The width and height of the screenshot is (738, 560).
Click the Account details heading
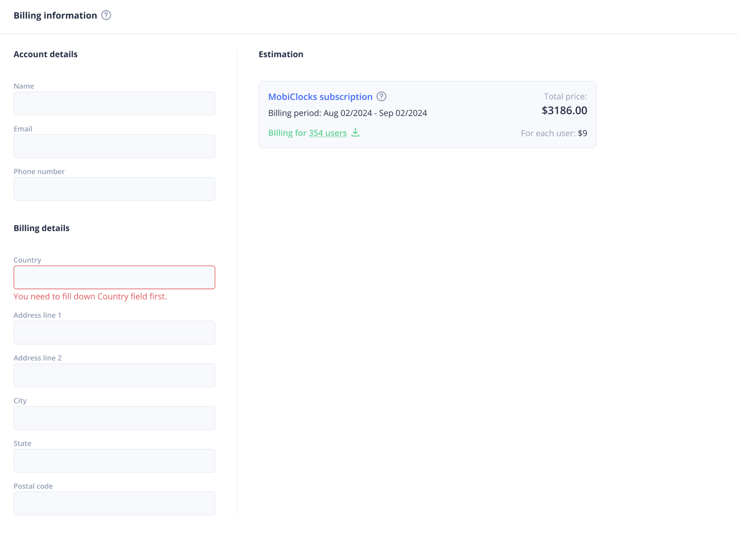tap(45, 55)
